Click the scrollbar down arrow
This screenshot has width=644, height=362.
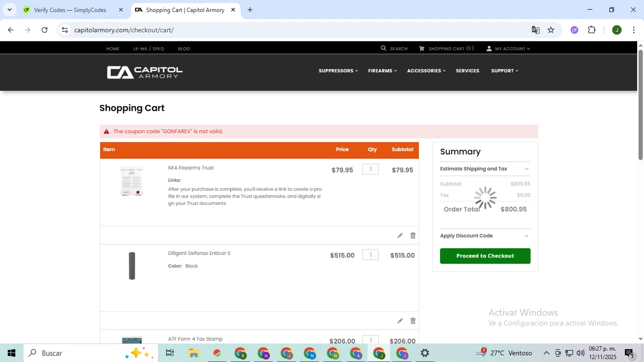641,339
